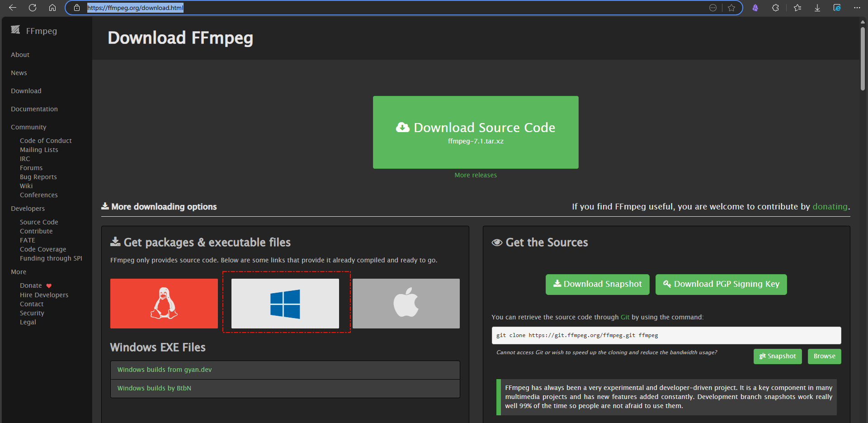This screenshot has height=423, width=868.
Task: Open Contact sidebar link
Action: tap(32, 304)
